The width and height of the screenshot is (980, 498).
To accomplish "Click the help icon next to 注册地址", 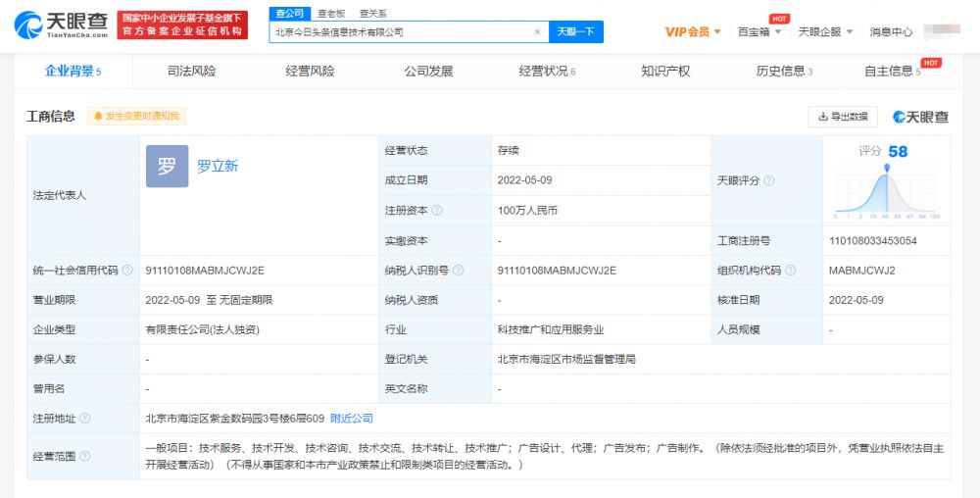I will (85, 418).
